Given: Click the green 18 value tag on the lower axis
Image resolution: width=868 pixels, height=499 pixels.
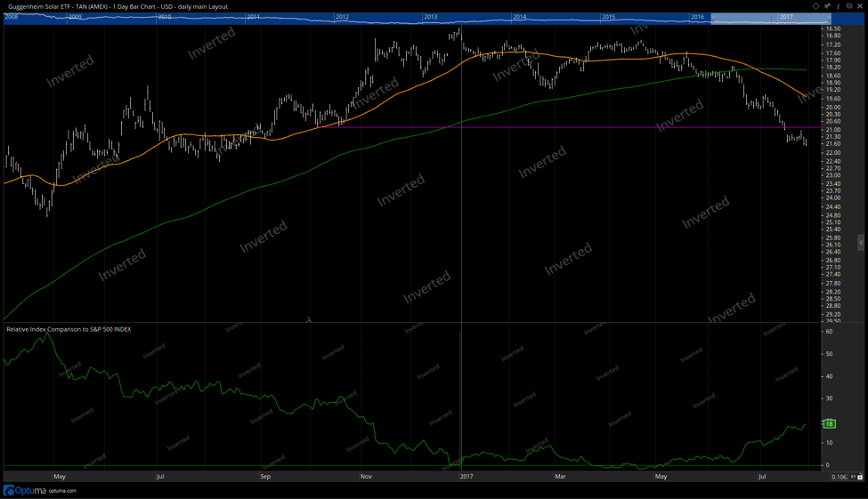Looking at the screenshot, I should click(x=829, y=423).
